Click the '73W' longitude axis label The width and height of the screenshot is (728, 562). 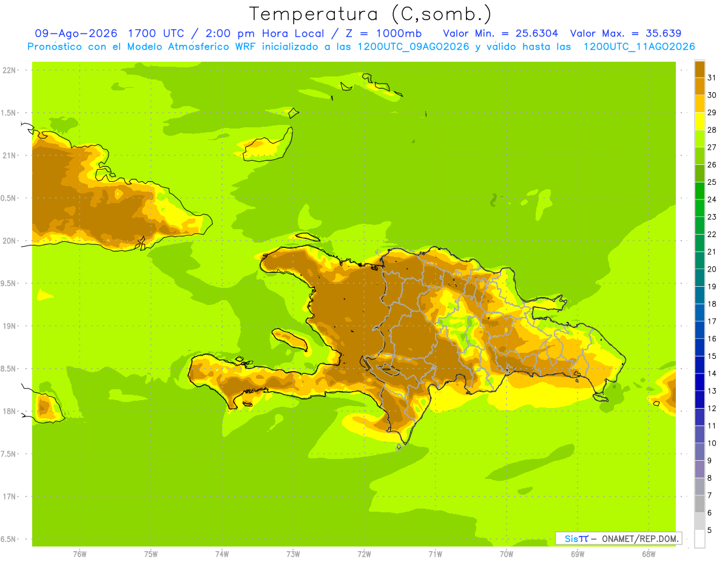(293, 554)
